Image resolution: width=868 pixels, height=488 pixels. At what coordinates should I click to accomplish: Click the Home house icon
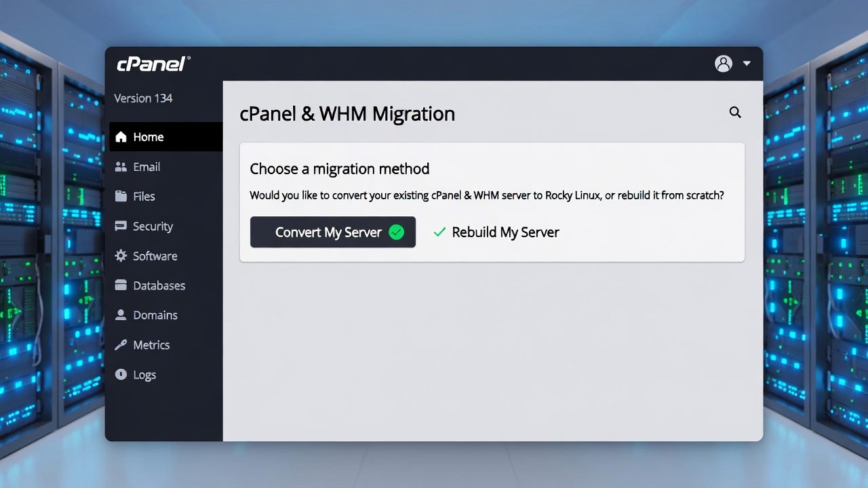coord(121,137)
